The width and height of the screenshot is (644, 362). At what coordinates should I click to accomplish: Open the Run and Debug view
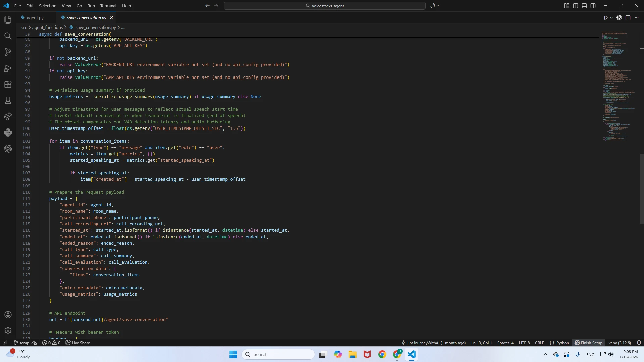pyautogui.click(x=8, y=68)
